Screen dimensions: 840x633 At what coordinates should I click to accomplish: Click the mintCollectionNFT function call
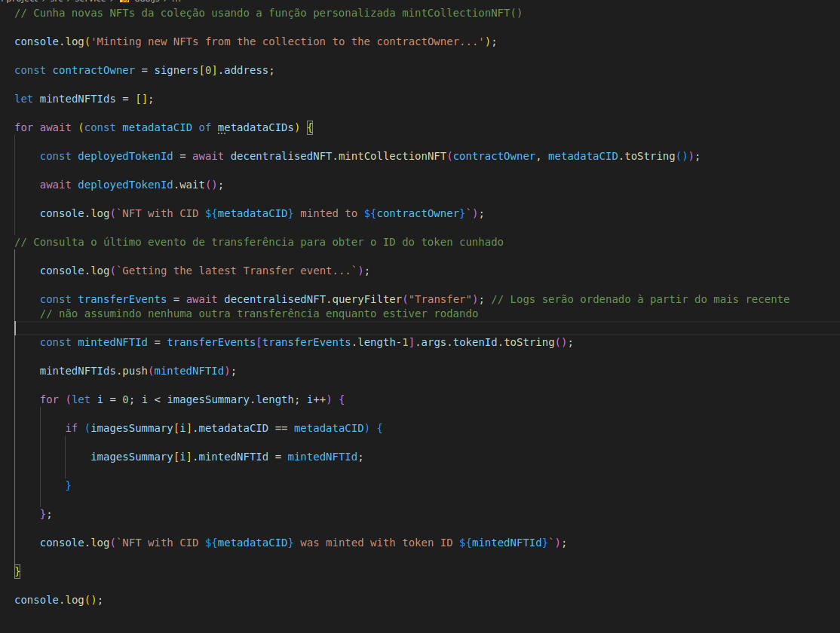[392, 156]
